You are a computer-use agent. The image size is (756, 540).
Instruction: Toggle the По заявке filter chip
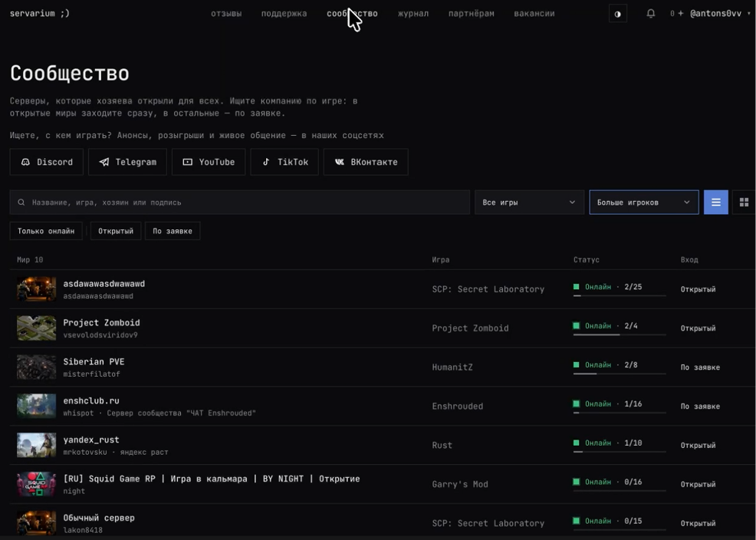pos(173,231)
